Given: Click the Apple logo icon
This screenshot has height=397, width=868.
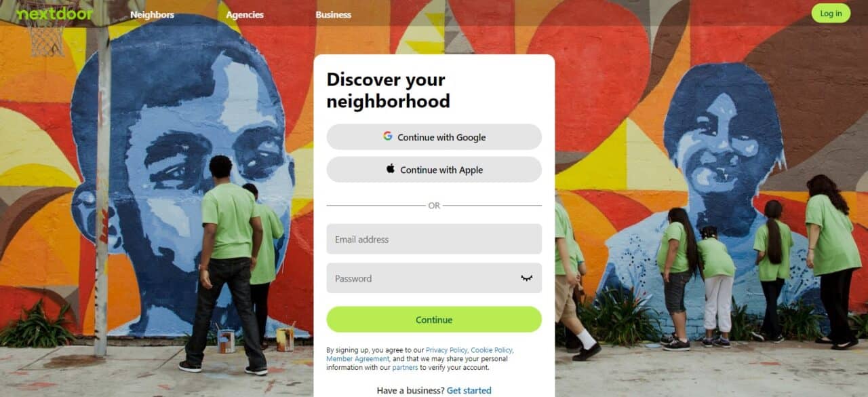Looking at the screenshot, I should point(391,169).
